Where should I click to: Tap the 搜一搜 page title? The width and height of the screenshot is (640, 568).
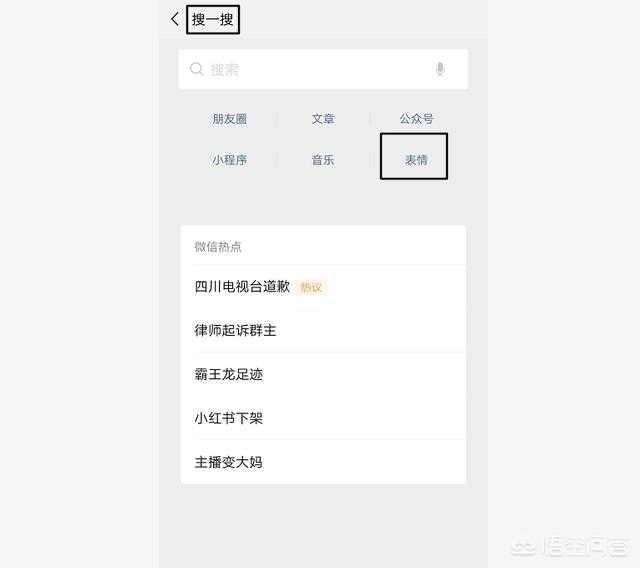click(213, 19)
